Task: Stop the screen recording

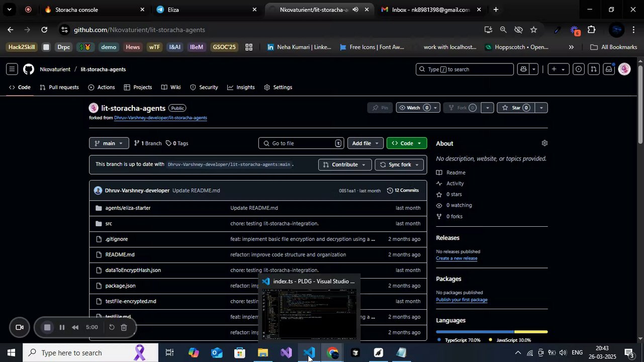Action: (x=47, y=327)
